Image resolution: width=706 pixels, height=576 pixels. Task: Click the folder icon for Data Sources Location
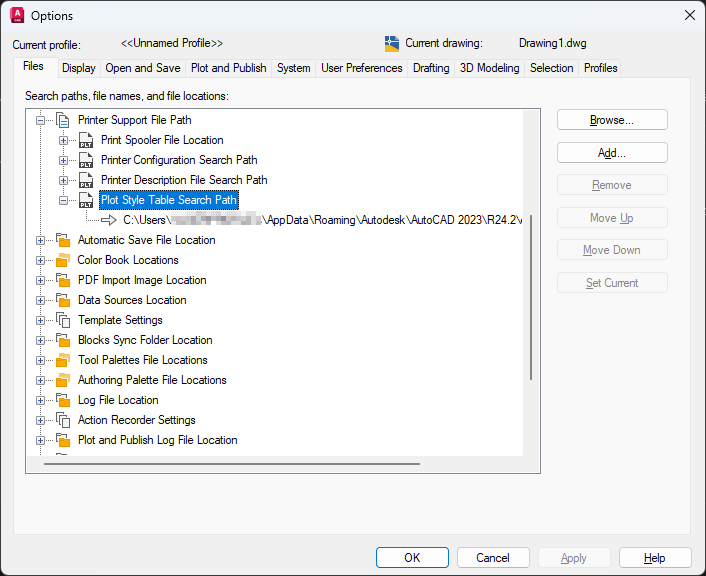tap(63, 300)
